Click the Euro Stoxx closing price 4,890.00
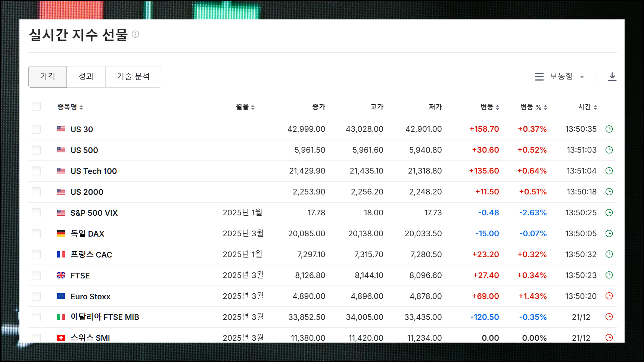644x362 pixels. [309, 296]
